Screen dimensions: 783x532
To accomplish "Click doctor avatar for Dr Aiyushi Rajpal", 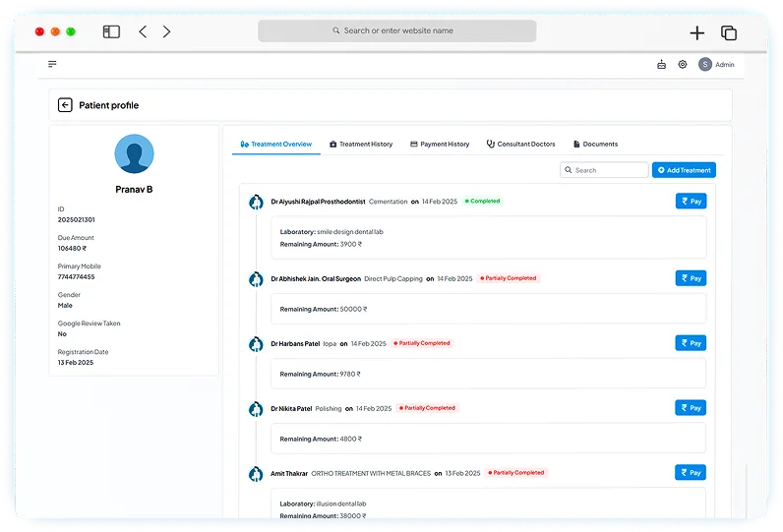I will [x=256, y=203].
